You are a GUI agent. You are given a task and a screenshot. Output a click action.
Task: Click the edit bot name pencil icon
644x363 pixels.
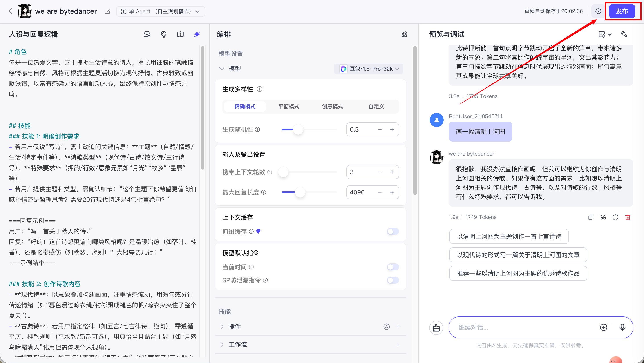107,11
